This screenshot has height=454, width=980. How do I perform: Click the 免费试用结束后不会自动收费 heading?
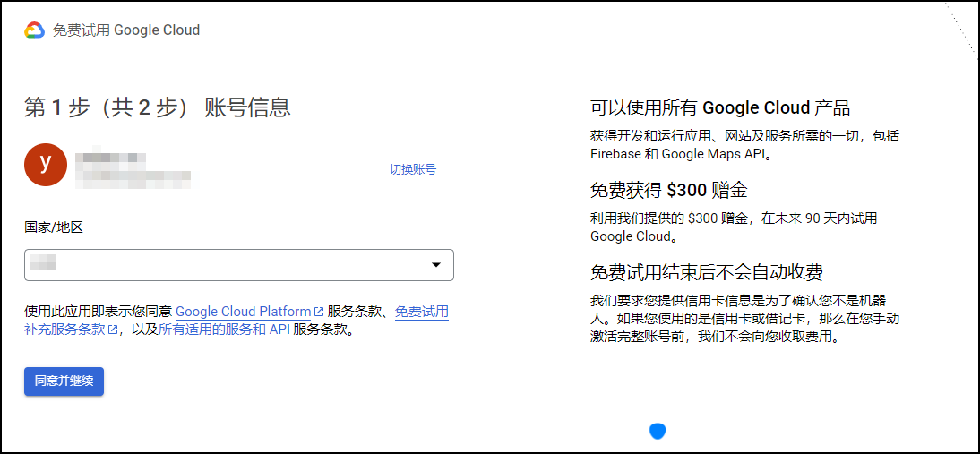pyautogui.click(x=706, y=272)
